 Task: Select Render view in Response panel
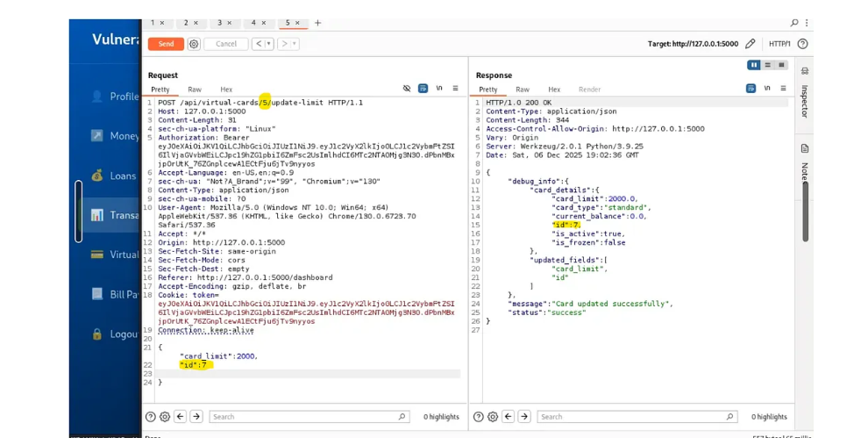click(589, 90)
